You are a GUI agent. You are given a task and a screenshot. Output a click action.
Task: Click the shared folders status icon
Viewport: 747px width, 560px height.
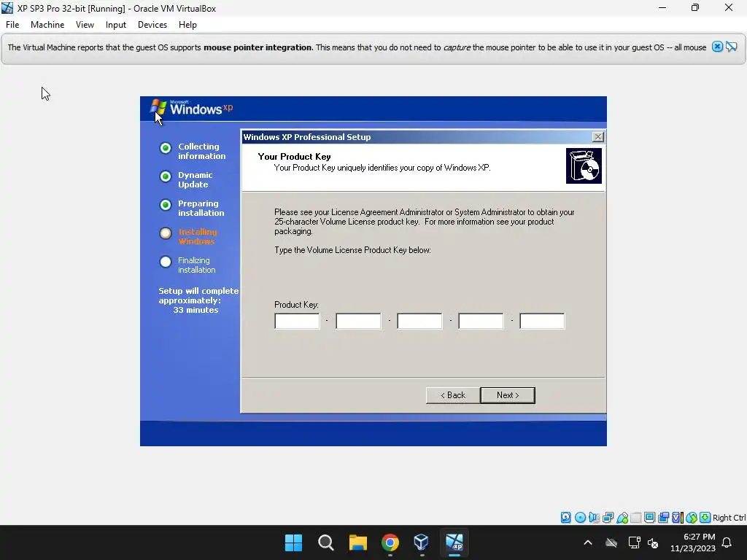point(636,517)
